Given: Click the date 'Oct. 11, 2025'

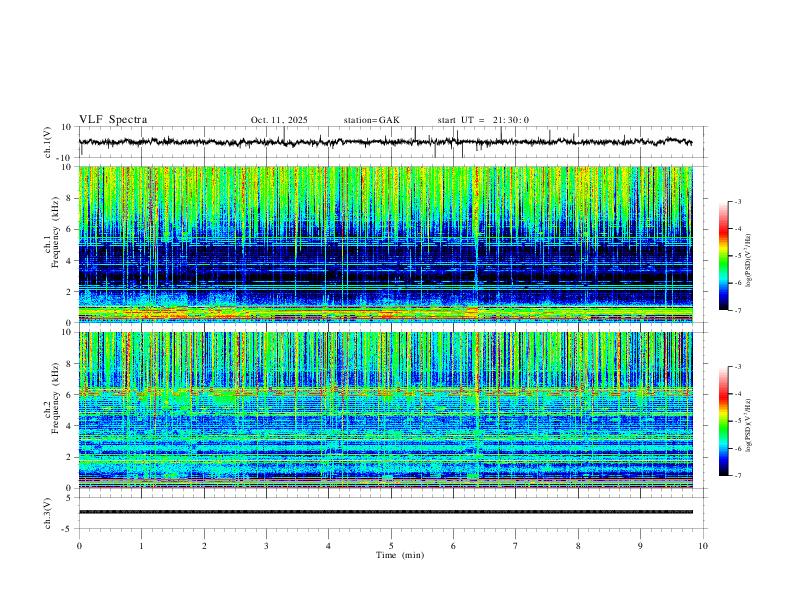Looking at the screenshot, I should point(279,120).
